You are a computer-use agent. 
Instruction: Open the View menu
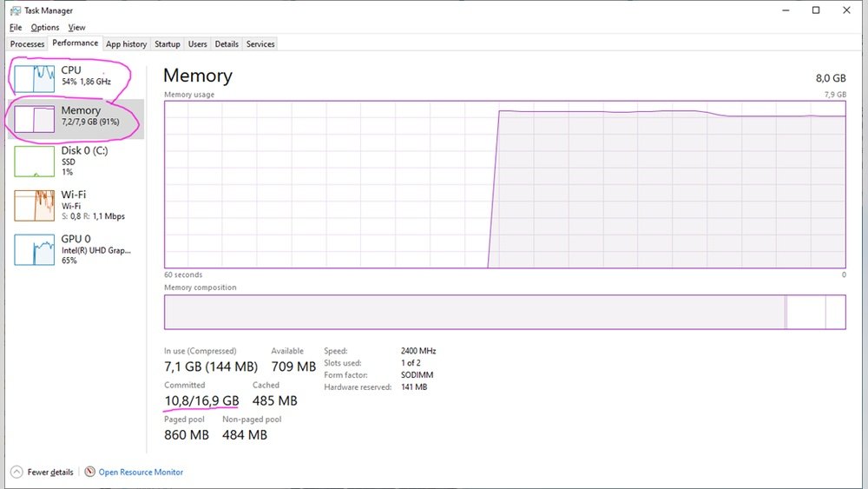[76, 28]
